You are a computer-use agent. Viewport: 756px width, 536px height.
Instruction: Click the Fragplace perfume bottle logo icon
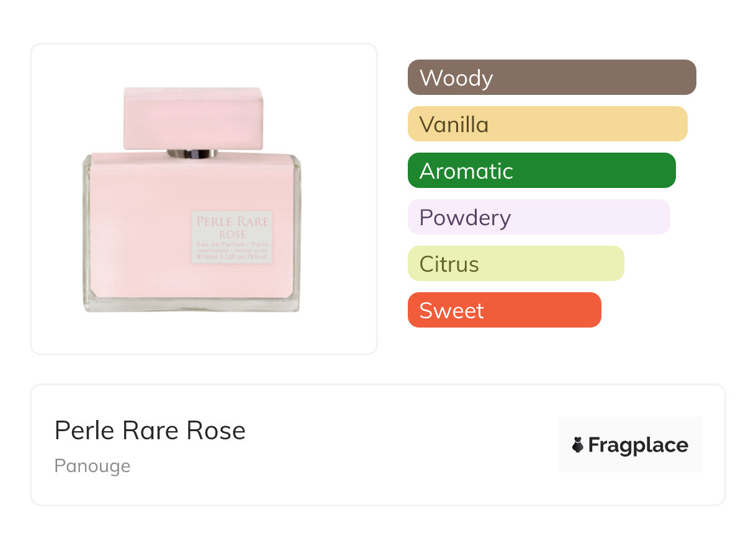pyautogui.click(x=578, y=445)
